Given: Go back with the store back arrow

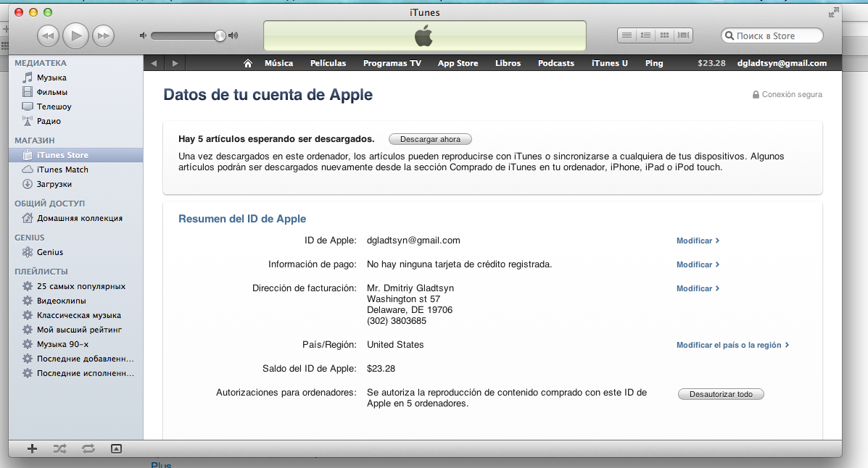Looking at the screenshot, I should (x=154, y=63).
